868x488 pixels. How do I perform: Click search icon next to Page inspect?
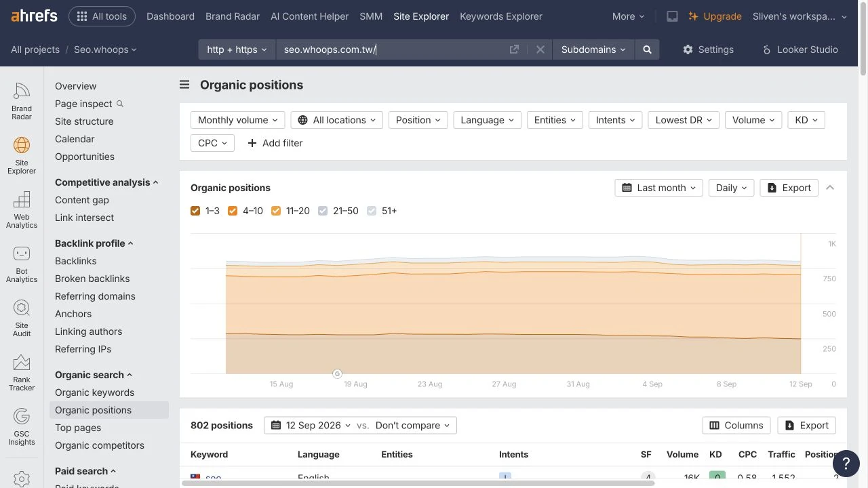pyautogui.click(x=120, y=104)
